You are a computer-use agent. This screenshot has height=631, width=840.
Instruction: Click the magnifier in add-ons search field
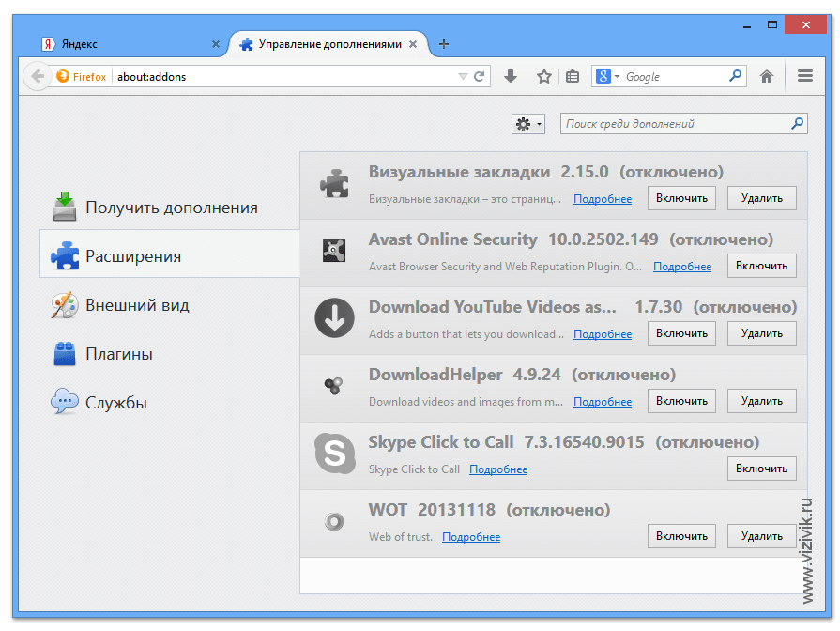coord(797,123)
